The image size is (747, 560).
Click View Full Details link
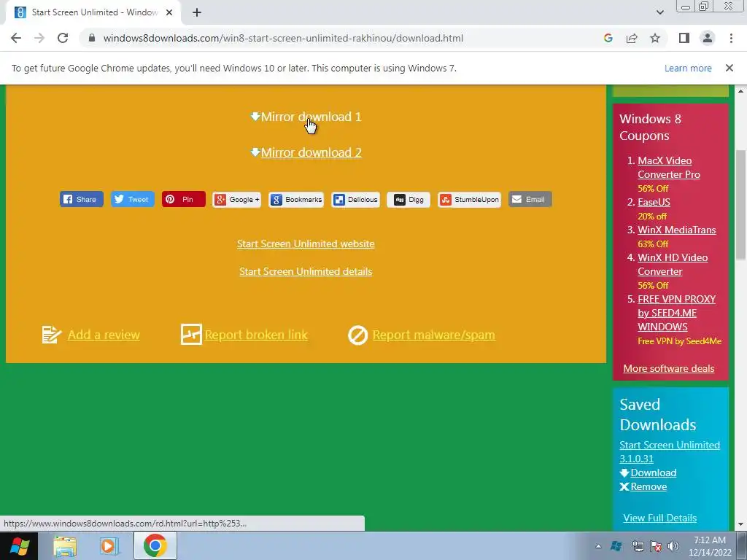coord(659,518)
